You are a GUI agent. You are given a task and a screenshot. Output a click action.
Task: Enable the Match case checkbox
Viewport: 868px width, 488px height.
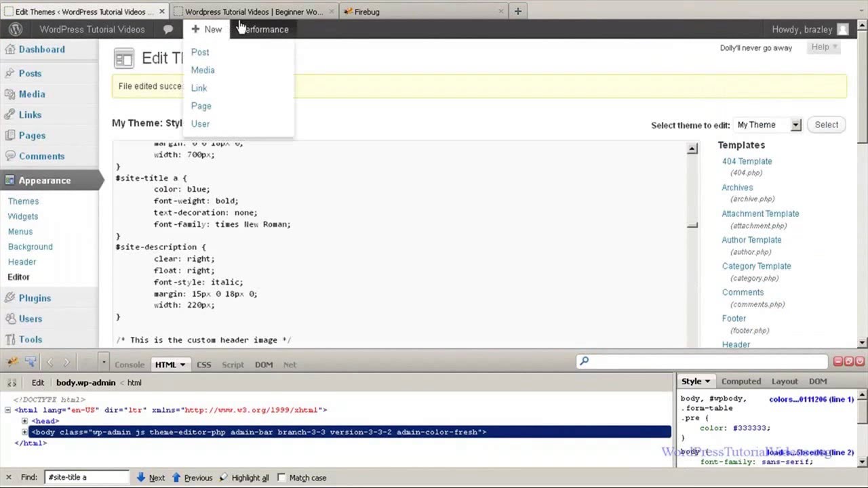(x=281, y=477)
